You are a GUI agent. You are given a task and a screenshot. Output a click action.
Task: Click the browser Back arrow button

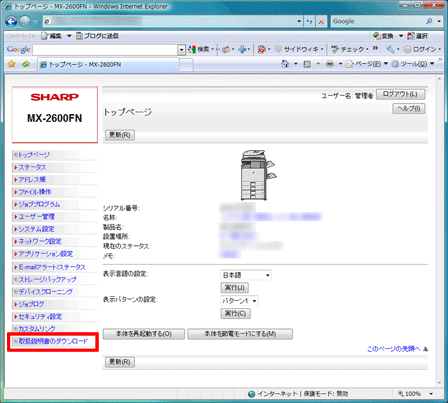pos(11,22)
